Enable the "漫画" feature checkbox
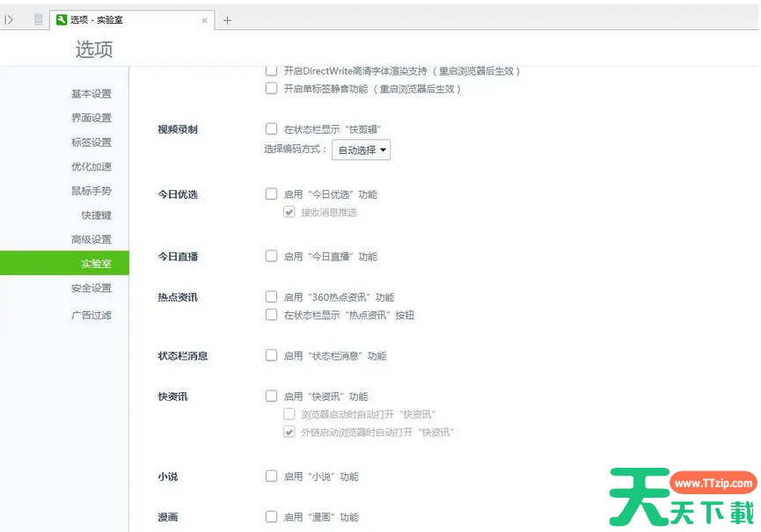The height and width of the screenshot is (532, 761). pyautogui.click(x=271, y=517)
